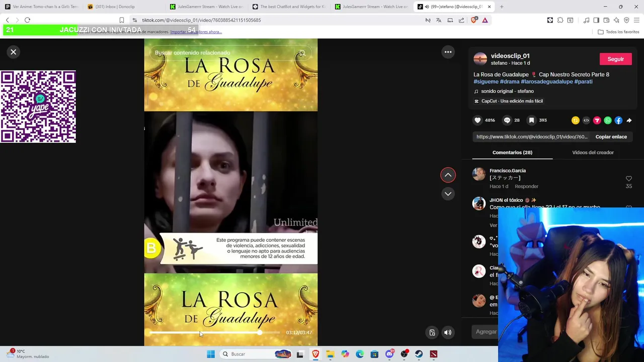
Task: Click the search magnifier in the video overlay
Action: point(302,53)
